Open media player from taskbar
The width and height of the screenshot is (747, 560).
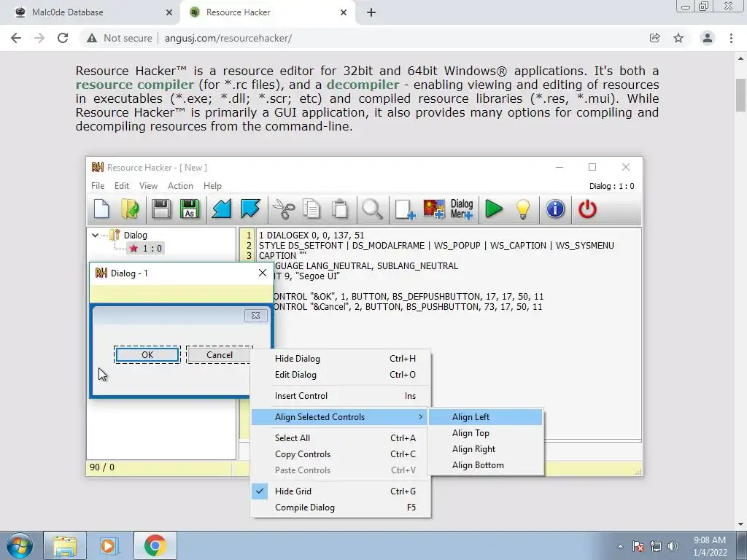tap(108, 545)
